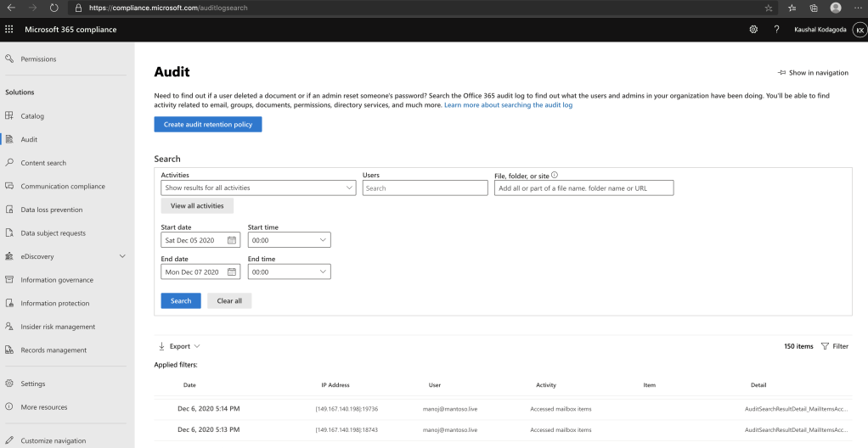Click info icon beside File, folder, or site
This screenshot has height=448, width=868.
tap(555, 175)
